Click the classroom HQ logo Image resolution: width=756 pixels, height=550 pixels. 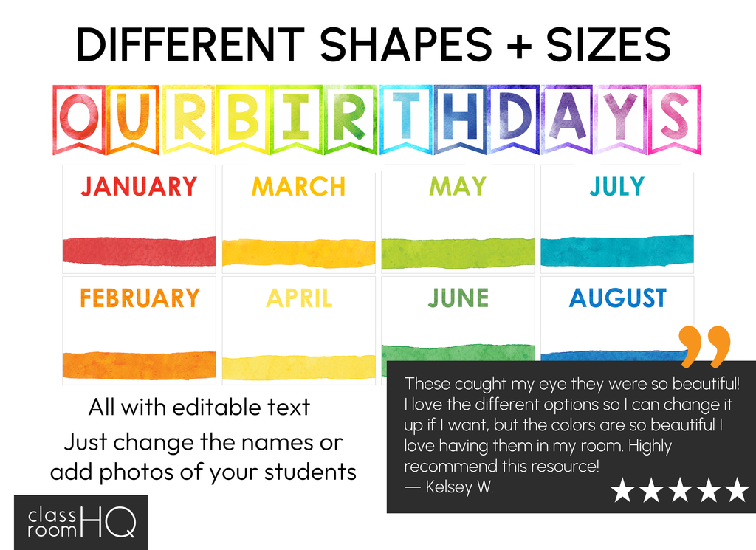pos(81,522)
